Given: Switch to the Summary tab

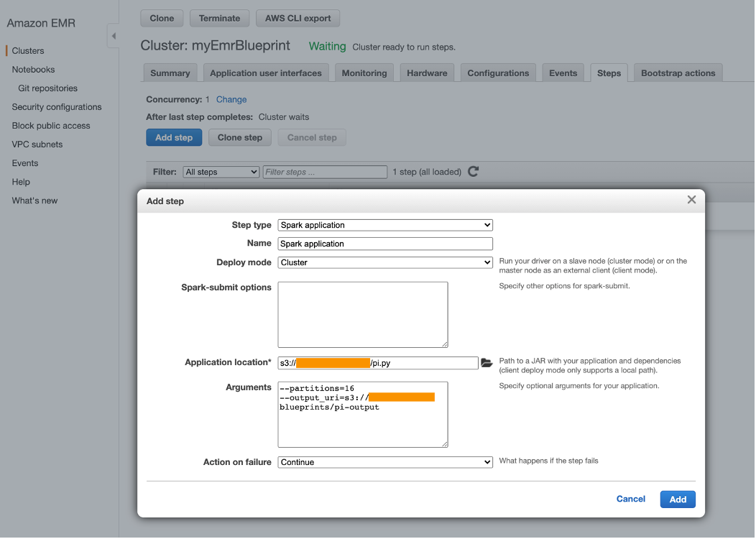Looking at the screenshot, I should click(x=170, y=72).
